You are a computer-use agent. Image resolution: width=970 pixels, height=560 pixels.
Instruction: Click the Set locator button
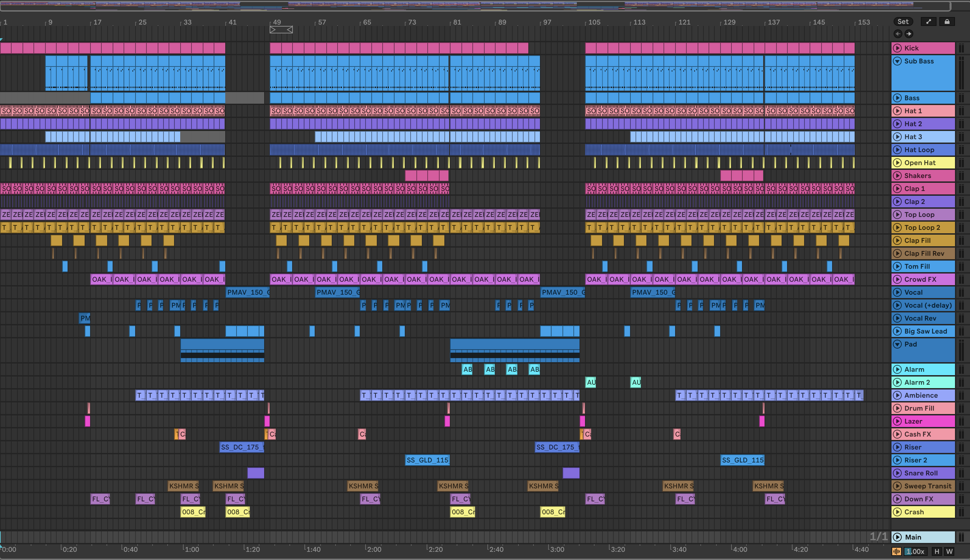pos(903,21)
